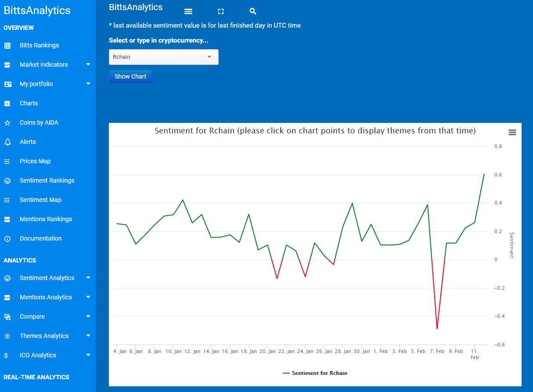Open the Alerts menu item
The image size is (533, 392).
pyautogui.click(x=28, y=142)
